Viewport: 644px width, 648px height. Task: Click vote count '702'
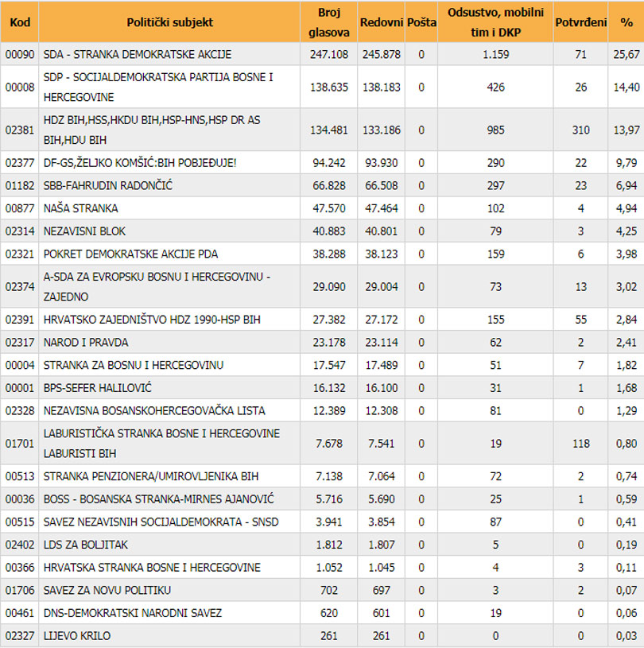(x=329, y=589)
